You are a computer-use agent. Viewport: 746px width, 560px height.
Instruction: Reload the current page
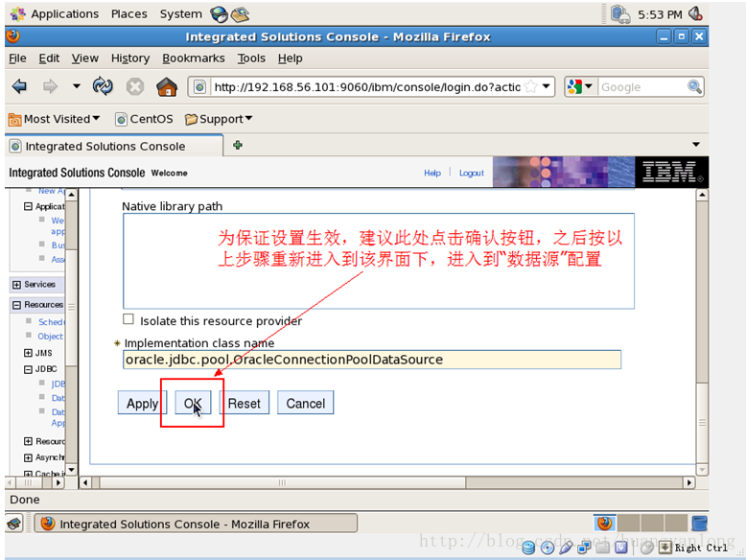(x=103, y=86)
